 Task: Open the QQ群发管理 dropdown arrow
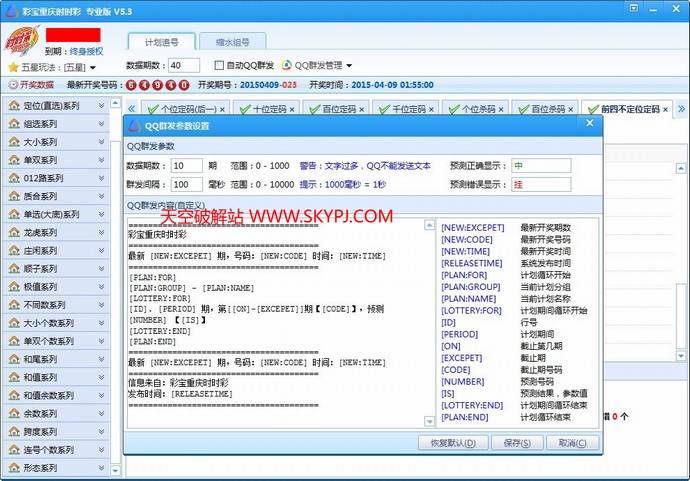click(349, 65)
